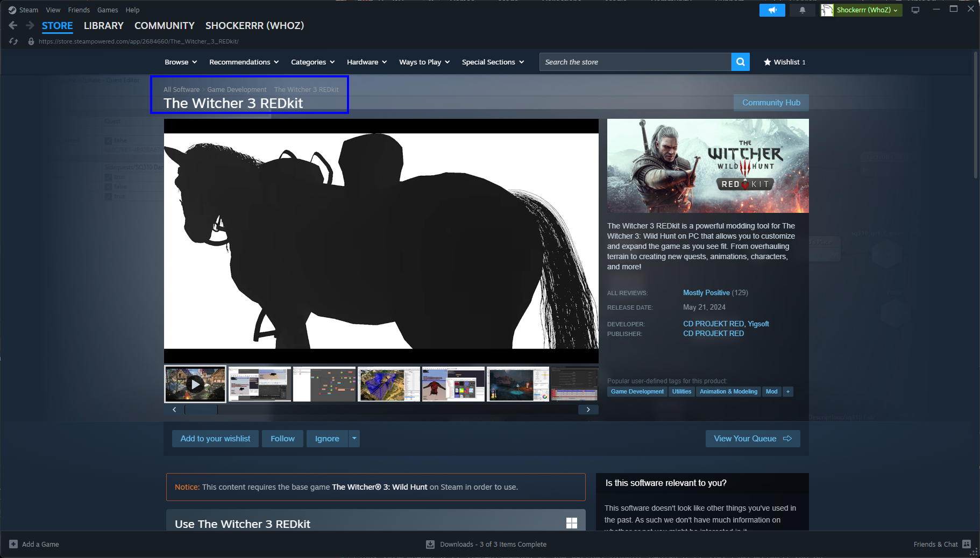Open Friends & Chat icon
The height and width of the screenshot is (558, 980).
967,544
